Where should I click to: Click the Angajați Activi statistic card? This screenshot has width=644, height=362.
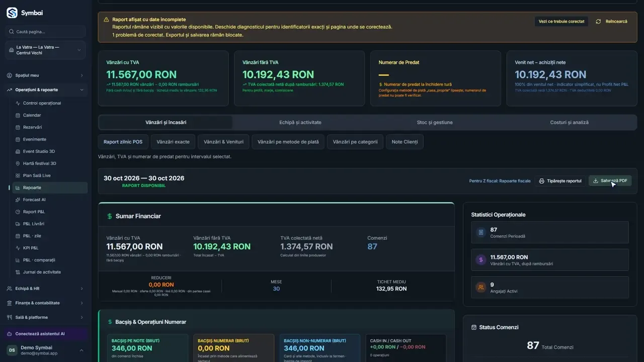550,288
